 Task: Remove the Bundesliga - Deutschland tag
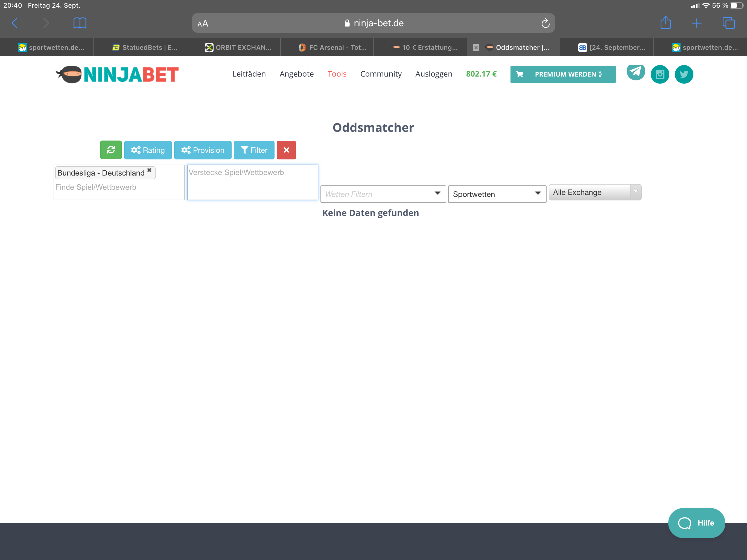pos(149,170)
